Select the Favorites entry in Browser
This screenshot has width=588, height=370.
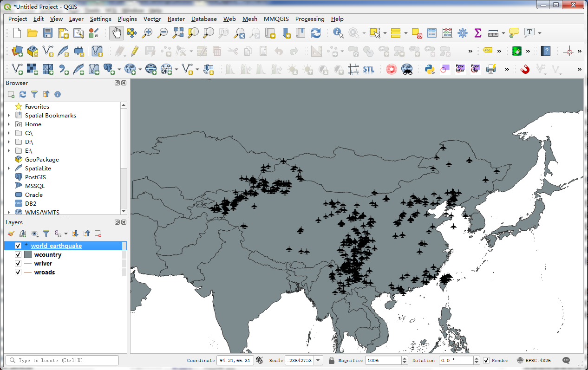[37, 107]
